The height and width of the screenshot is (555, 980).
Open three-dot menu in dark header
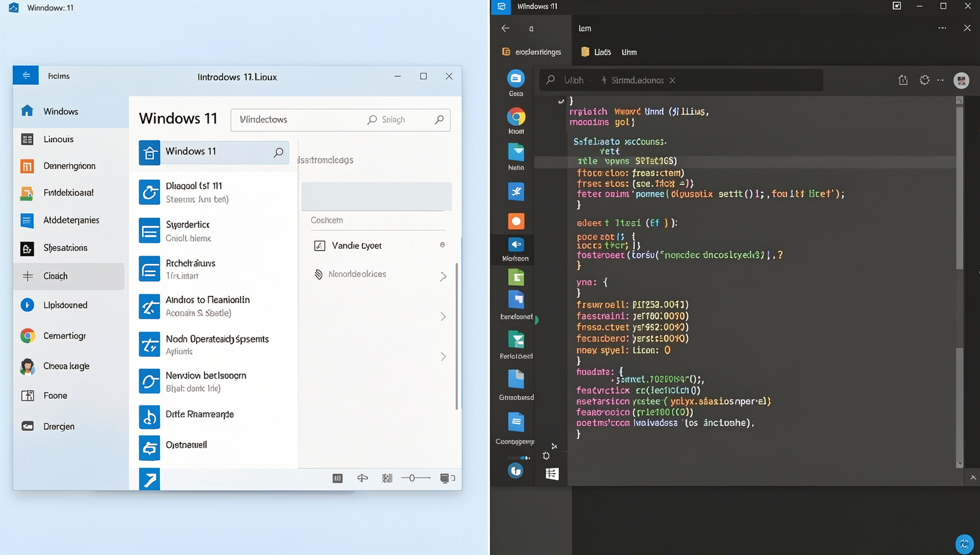942,28
